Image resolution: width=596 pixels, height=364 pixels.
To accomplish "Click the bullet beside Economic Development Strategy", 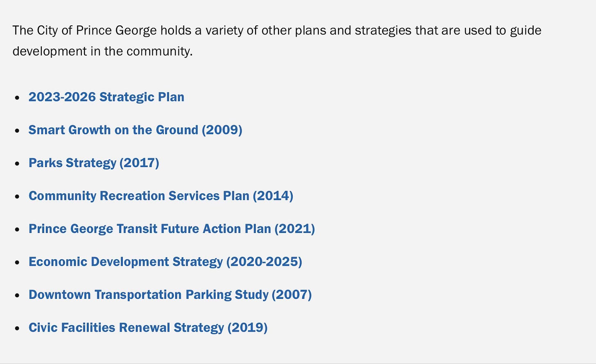I will (17, 262).
